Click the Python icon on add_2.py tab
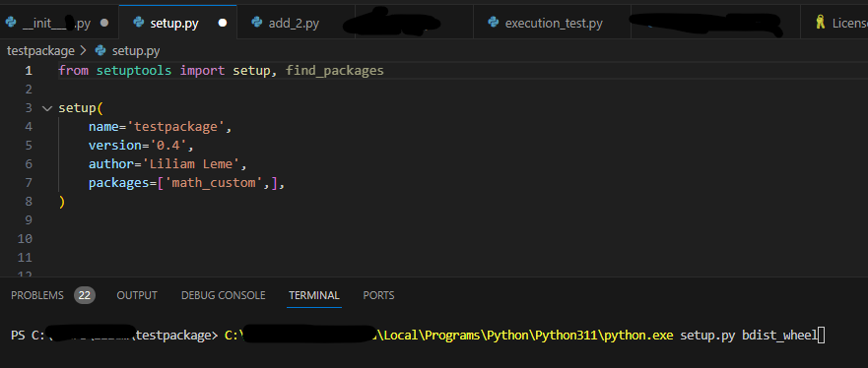This screenshot has width=868, height=368. (256, 23)
